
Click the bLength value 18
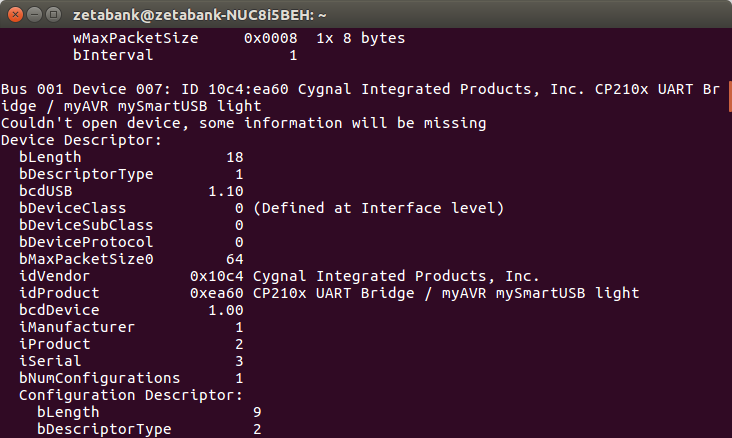tap(234, 157)
